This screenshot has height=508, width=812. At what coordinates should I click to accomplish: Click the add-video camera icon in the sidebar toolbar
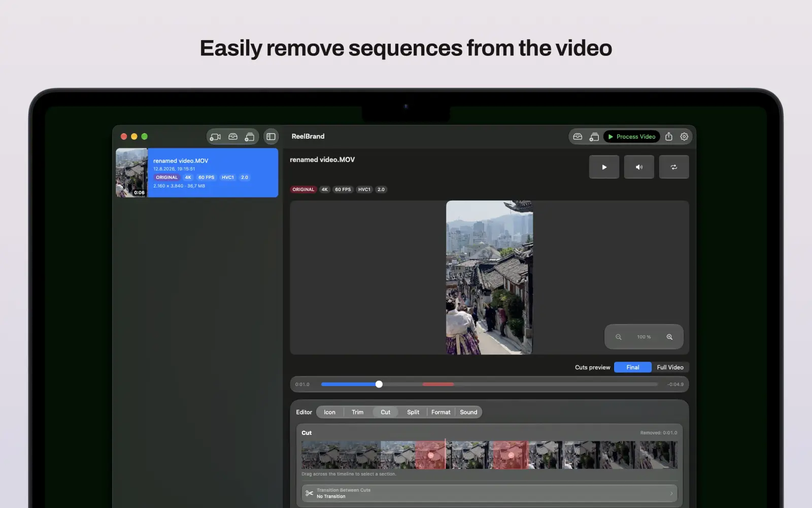tap(215, 137)
